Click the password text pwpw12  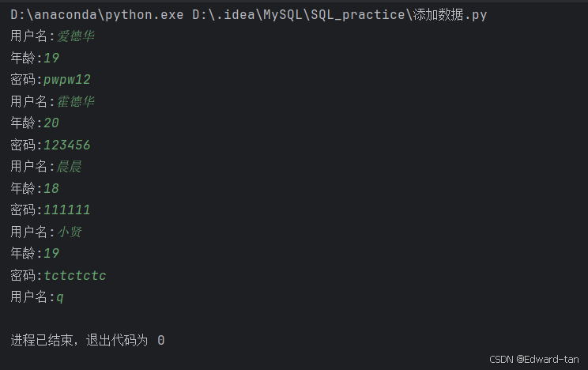pos(67,80)
